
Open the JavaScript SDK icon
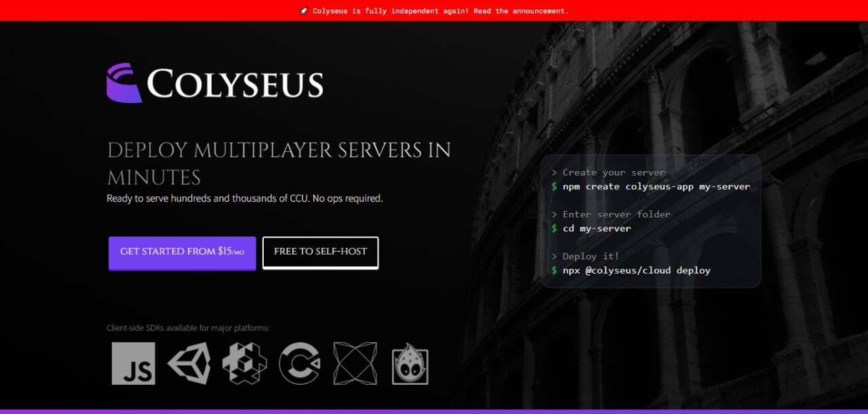[x=134, y=363]
